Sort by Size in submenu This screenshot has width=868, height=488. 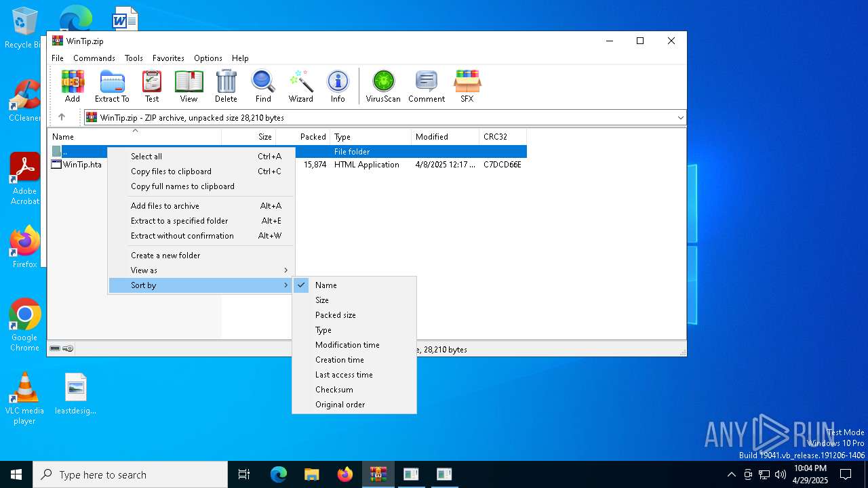click(x=354, y=300)
